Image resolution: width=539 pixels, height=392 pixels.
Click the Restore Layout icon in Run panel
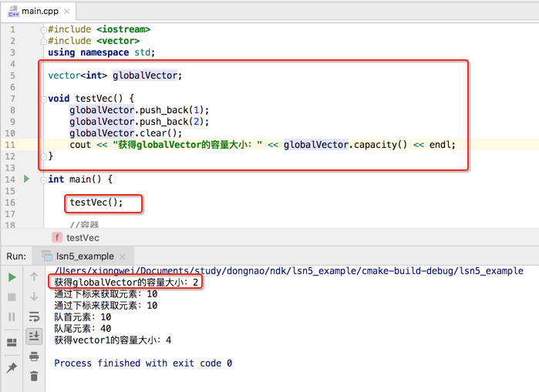12,342
